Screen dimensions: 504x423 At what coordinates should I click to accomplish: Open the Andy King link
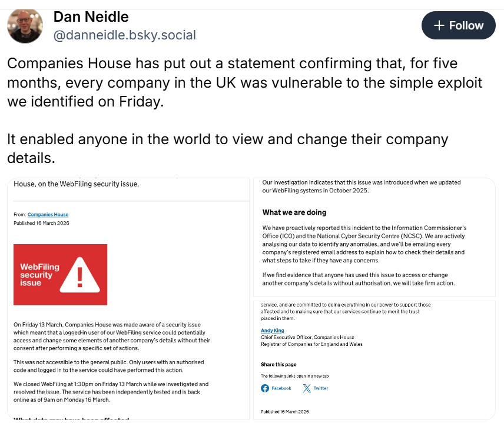272,331
